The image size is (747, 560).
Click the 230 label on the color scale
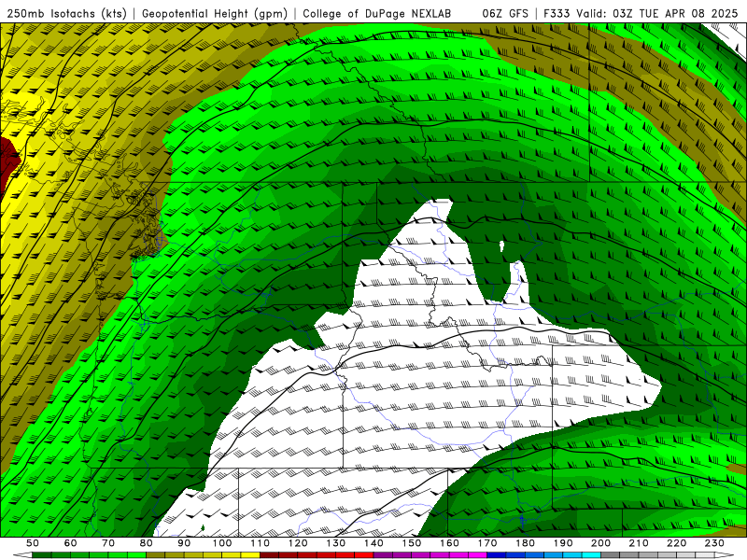point(714,543)
